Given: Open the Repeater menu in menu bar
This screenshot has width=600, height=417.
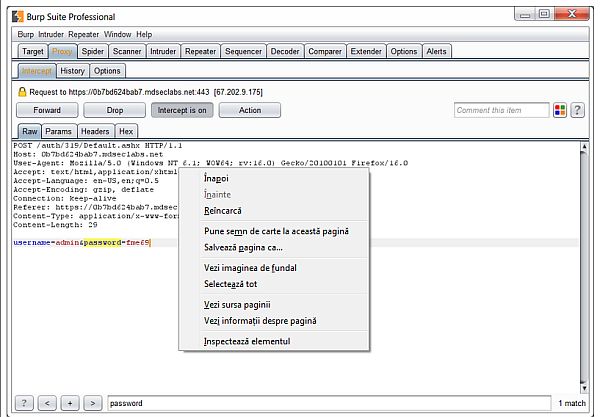Looking at the screenshot, I should [83, 34].
